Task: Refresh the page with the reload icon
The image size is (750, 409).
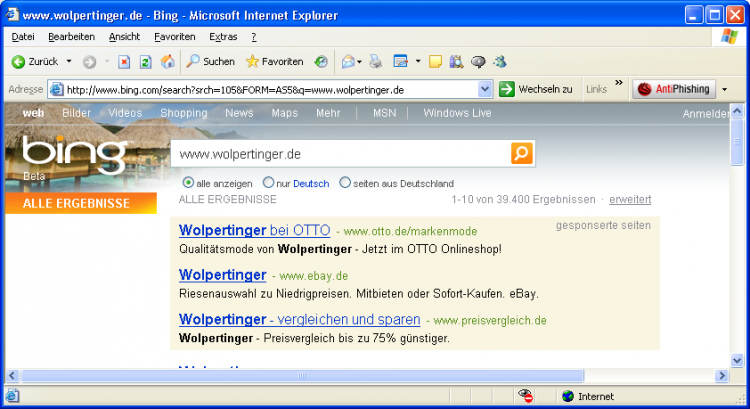Action: [x=145, y=62]
